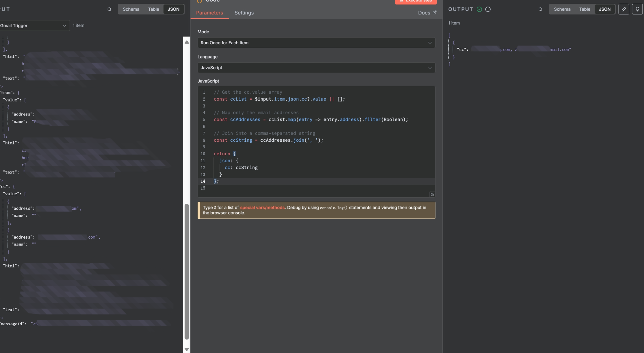644x353 pixels.
Task: Open the Language dropdown showing JavaScript
Action: coord(316,68)
